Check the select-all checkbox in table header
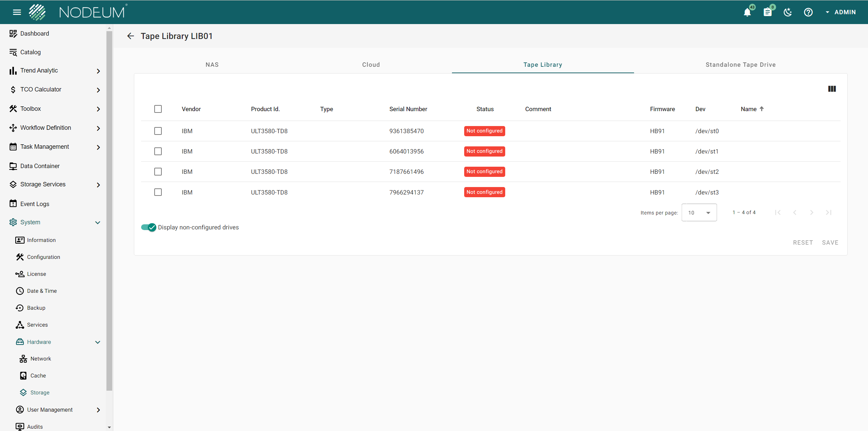This screenshot has height=431, width=868. point(158,109)
